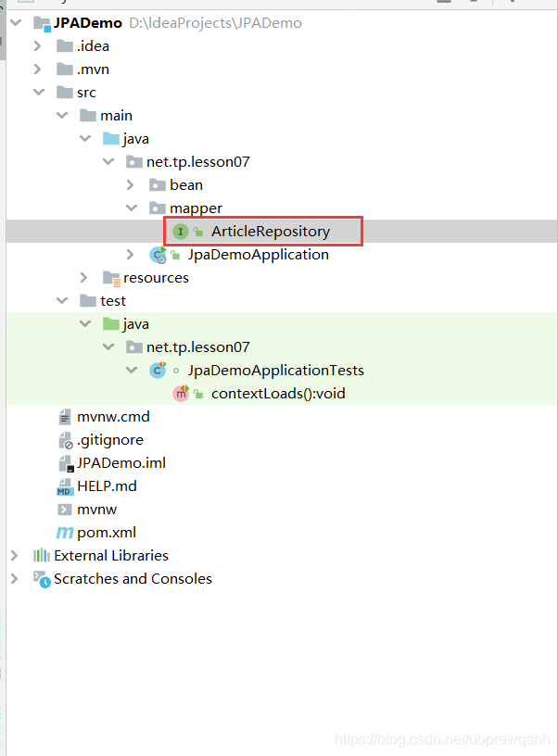Image resolution: width=558 pixels, height=756 pixels.
Task: Expand the .mvn folder
Action: (38, 69)
